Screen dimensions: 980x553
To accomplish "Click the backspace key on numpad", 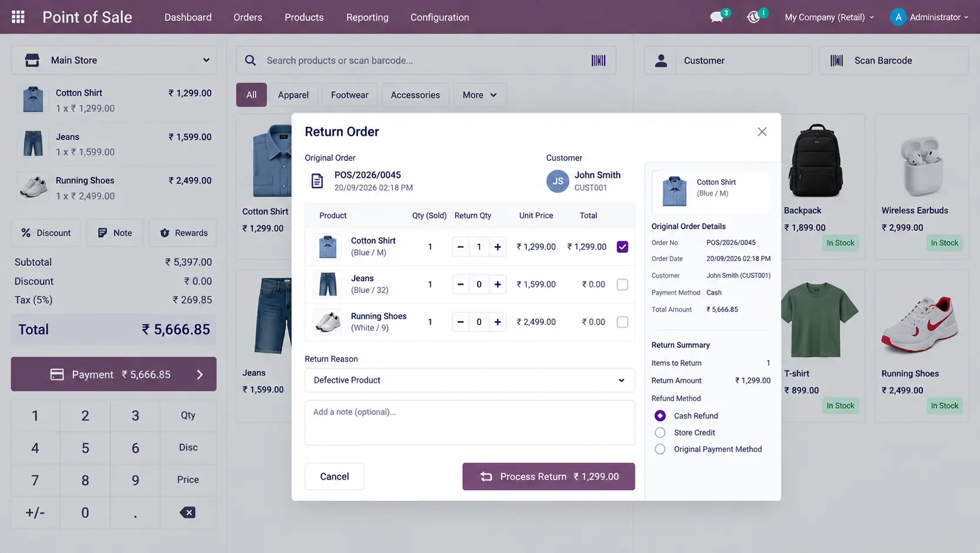I will pos(188,512).
